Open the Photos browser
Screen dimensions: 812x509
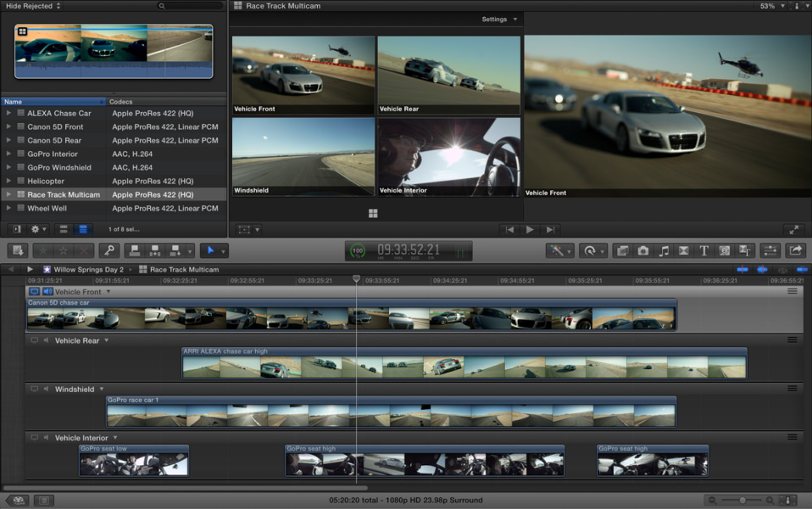coord(644,250)
